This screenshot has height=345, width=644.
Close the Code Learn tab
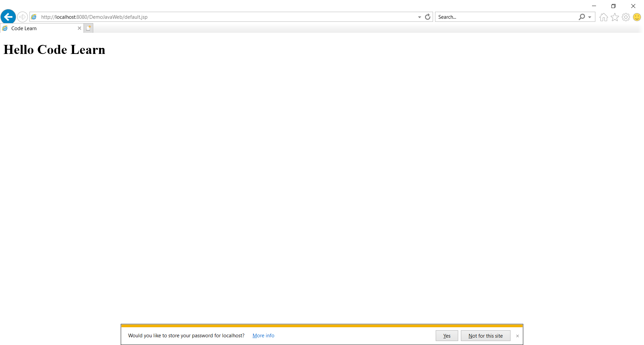[79, 28]
